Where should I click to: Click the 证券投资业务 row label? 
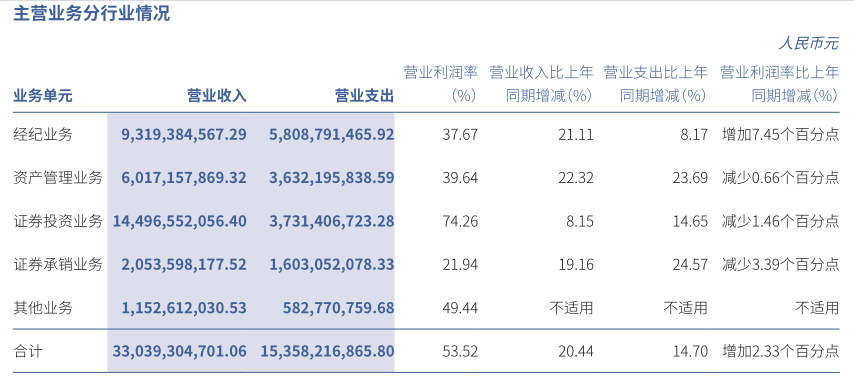click(58, 222)
